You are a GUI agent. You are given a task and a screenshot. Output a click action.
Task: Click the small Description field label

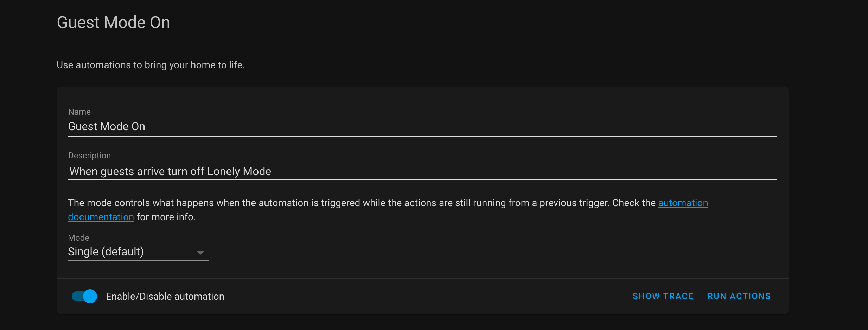click(89, 156)
